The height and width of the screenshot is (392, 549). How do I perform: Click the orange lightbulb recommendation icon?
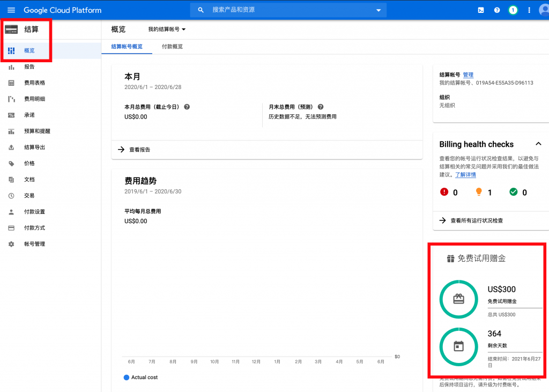point(479,191)
